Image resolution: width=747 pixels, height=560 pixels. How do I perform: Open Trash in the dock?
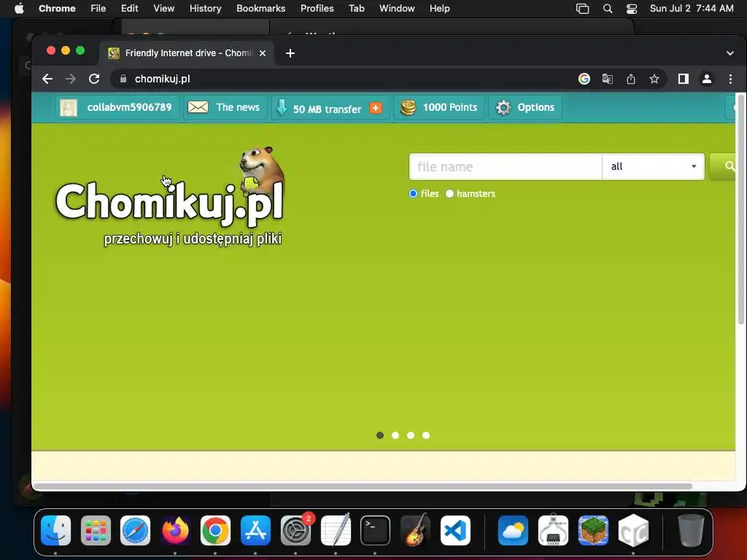[691, 531]
